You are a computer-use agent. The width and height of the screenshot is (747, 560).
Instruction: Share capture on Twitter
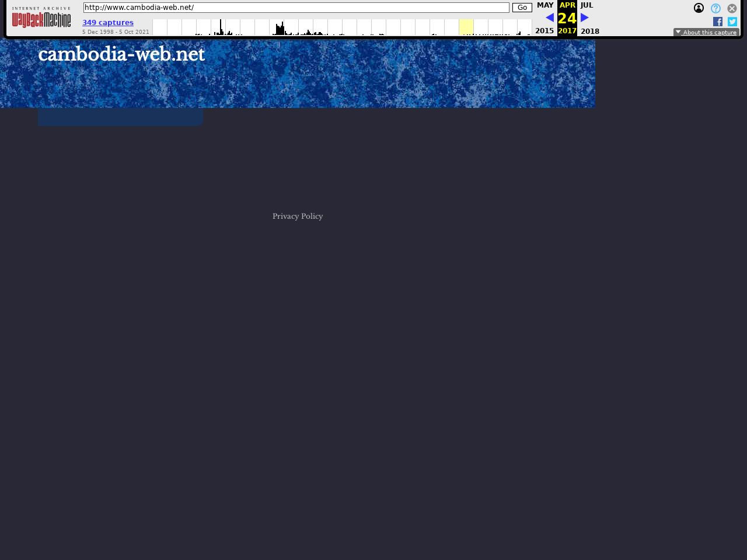click(x=732, y=22)
